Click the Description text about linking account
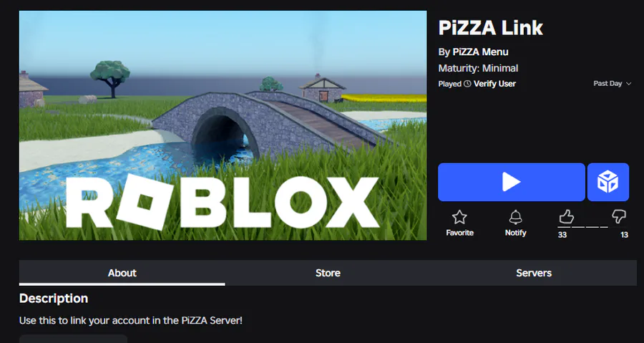The image size is (644, 343). [131, 320]
